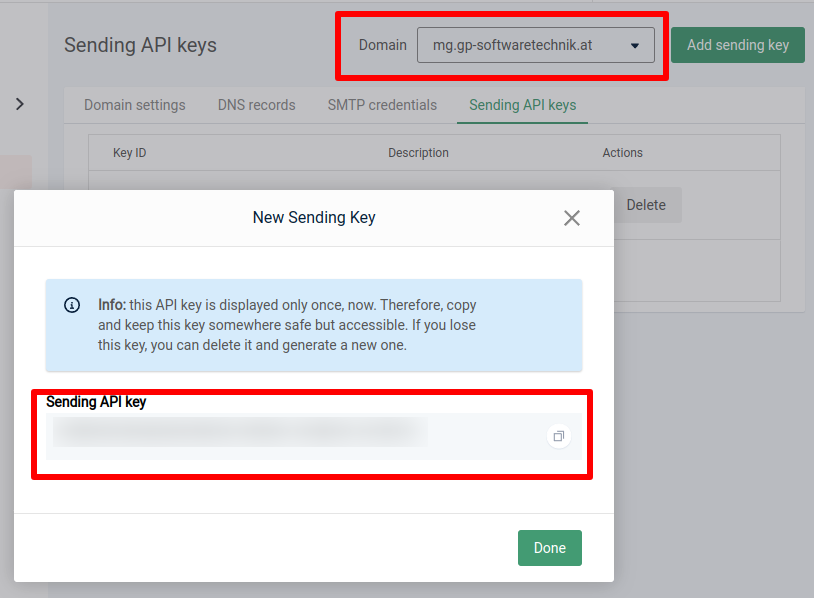This screenshot has height=598, width=814.
Task: Click the New Sending Key dialog title
Action: (x=314, y=217)
